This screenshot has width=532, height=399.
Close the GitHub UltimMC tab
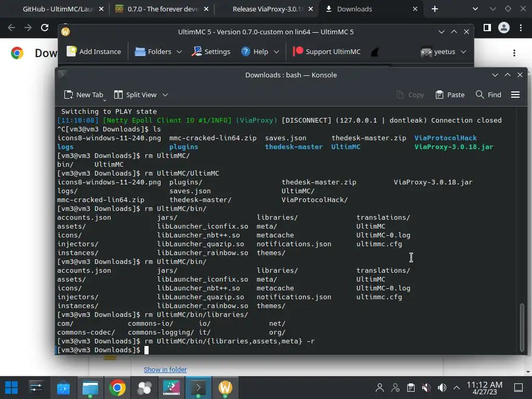[101, 9]
